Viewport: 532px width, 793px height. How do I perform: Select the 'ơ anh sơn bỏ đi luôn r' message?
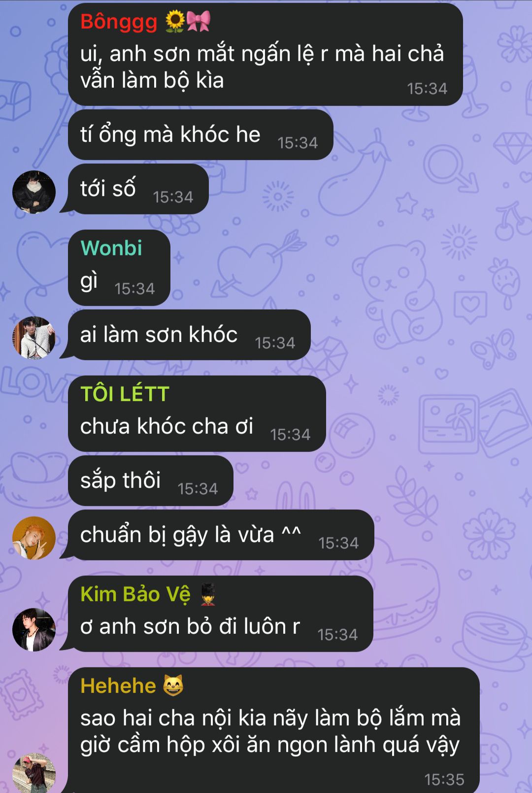tap(220, 614)
